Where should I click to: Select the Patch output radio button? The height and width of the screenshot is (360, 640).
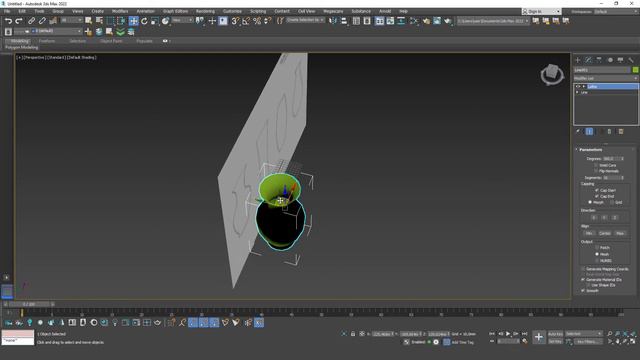pyautogui.click(x=597, y=248)
